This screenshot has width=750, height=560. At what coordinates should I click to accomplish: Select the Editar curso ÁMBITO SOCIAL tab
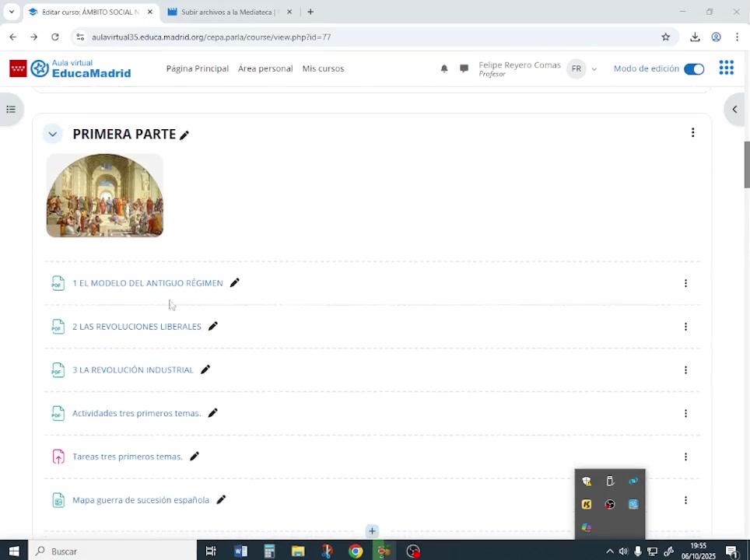[90, 12]
